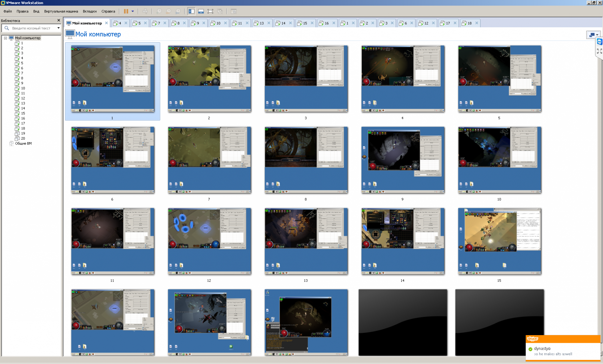Collapse the Мой компьютер tree node

(x=5, y=38)
